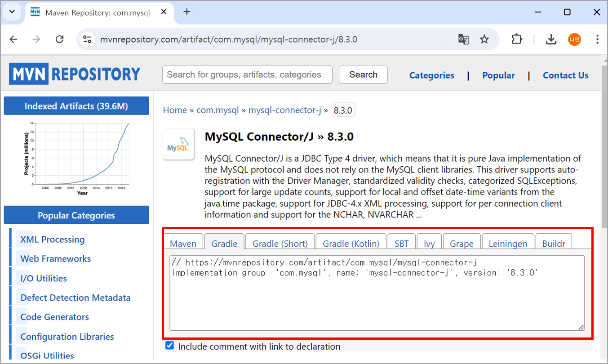Open I/O Utilities category

(44, 279)
